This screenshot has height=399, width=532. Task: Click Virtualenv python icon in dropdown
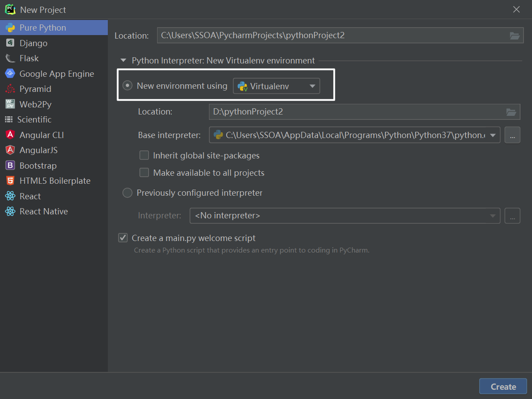[x=242, y=87]
